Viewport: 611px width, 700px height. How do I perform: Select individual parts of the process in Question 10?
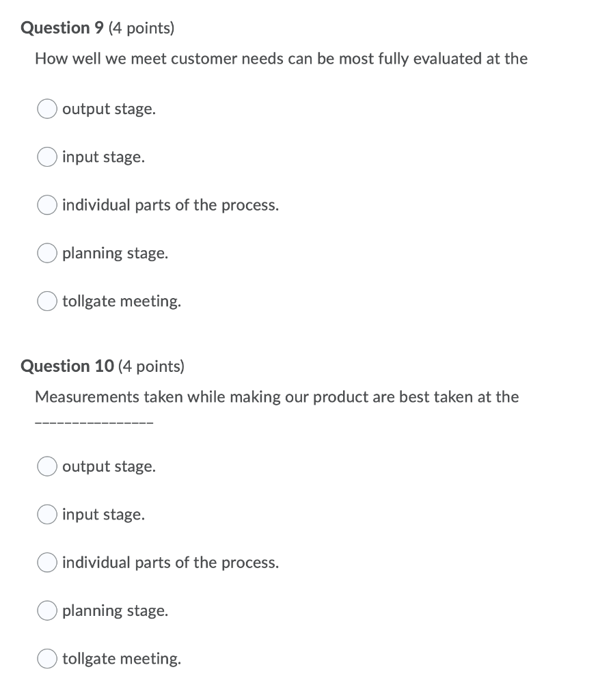(x=46, y=563)
